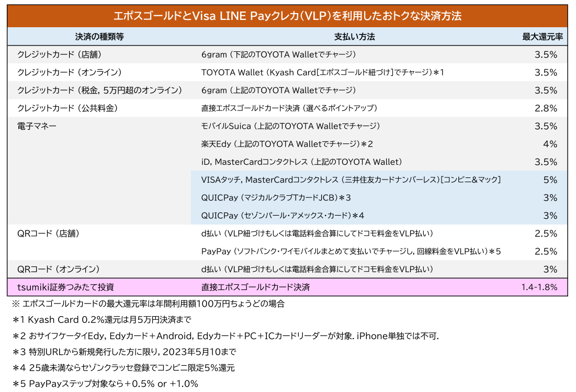
Task: Click the 2.5% rate for PayPay
Action: pos(546,251)
